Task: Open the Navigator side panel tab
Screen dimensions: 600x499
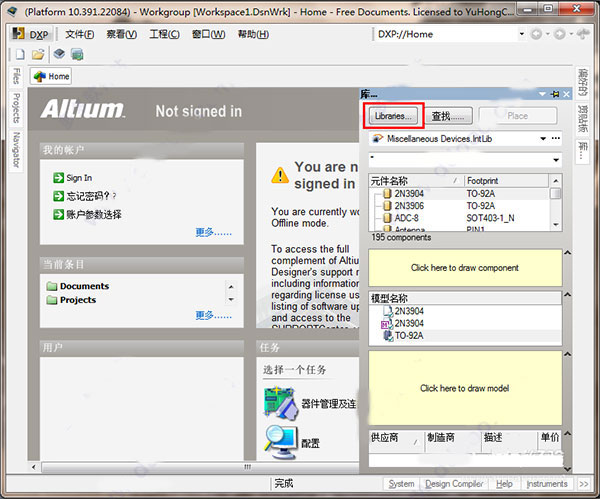Action: [16, 150]
